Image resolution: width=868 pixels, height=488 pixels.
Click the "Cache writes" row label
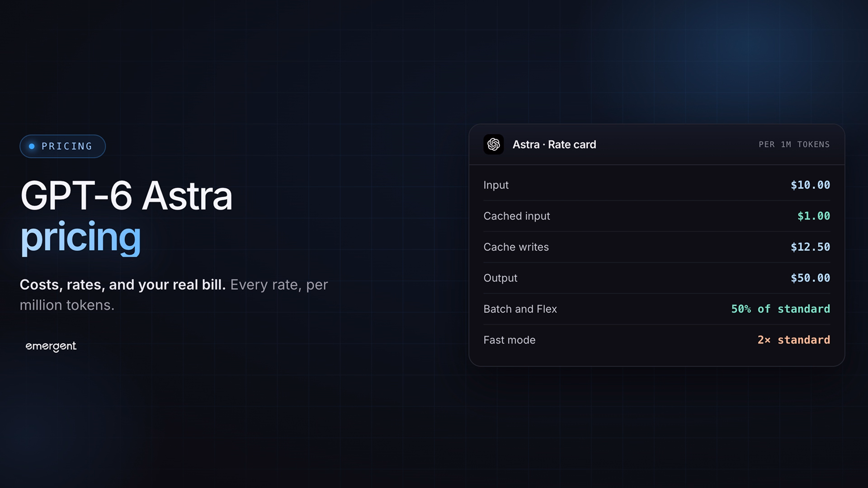pyautogui.click(x=516, y=247)
